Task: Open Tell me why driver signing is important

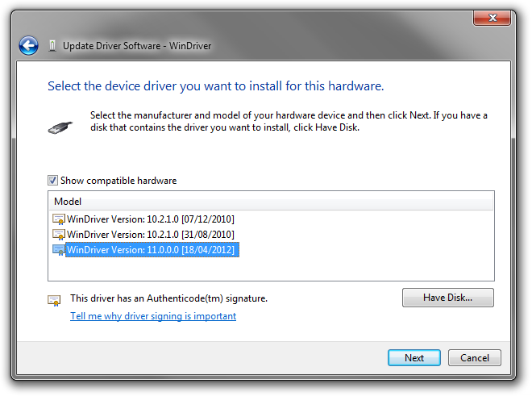Action: pos(153,316)
